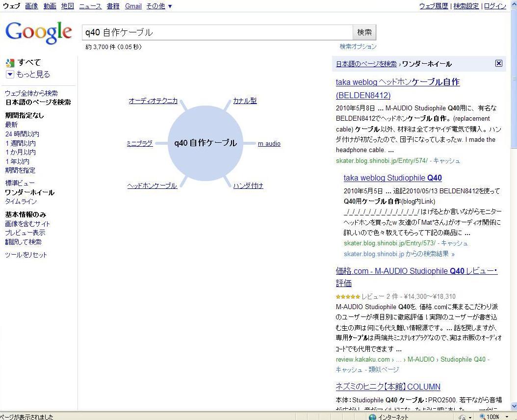Open 検索オプション link
The width and height of the screenshot is (517, 420).
pos(358,47)
